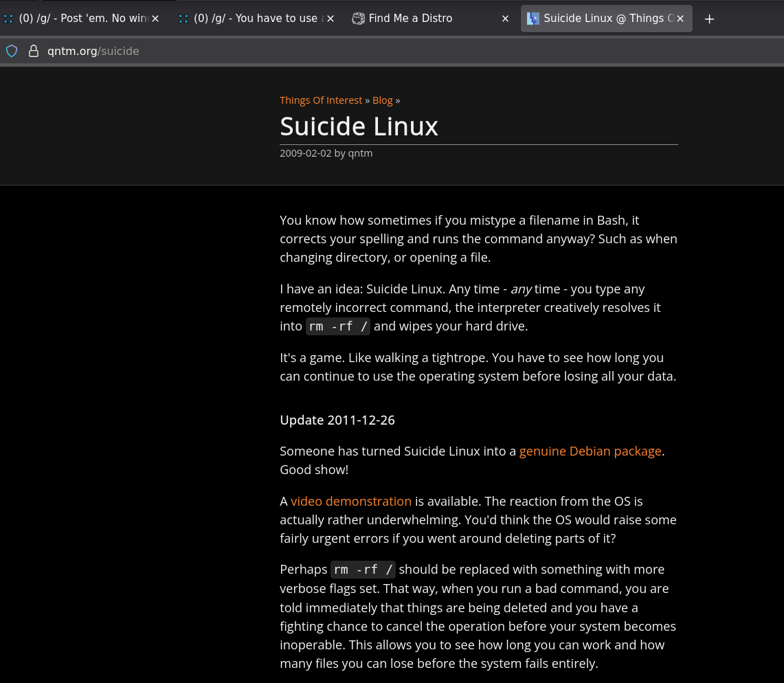Open the Blog breadcrumb link
Screen dimensions: 784x683
click(383, 100)
